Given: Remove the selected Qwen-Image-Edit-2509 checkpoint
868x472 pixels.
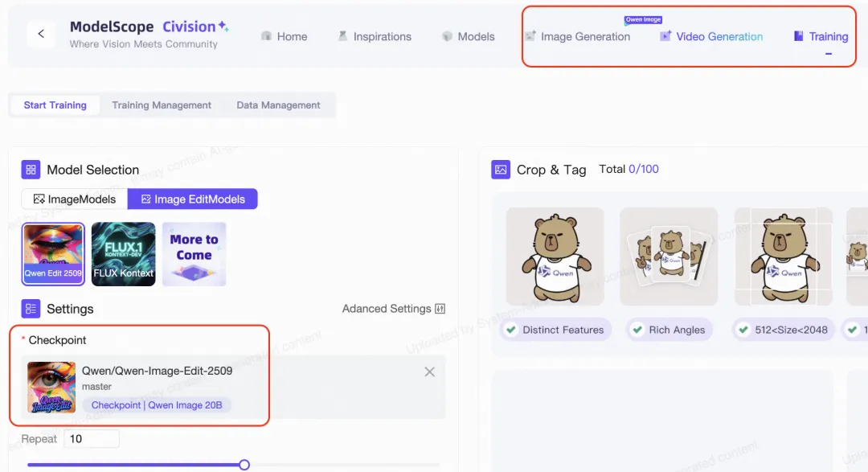Looking at the screenshot, I should [429, 371].
